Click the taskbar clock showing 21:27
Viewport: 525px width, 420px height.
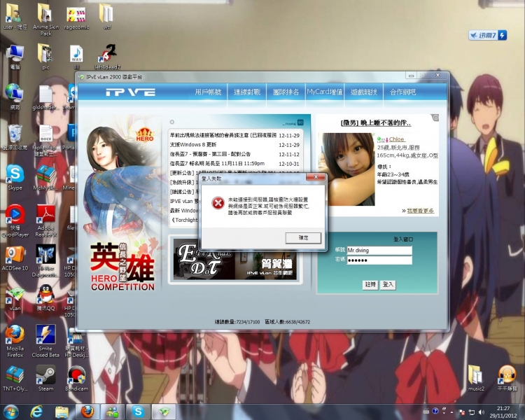click(503, 412)
